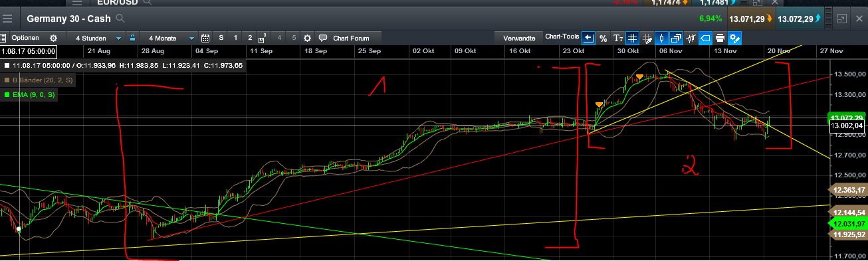Toggle the chart grid lines
This screenshot has height=261, width=868.
tap(632, 38)
